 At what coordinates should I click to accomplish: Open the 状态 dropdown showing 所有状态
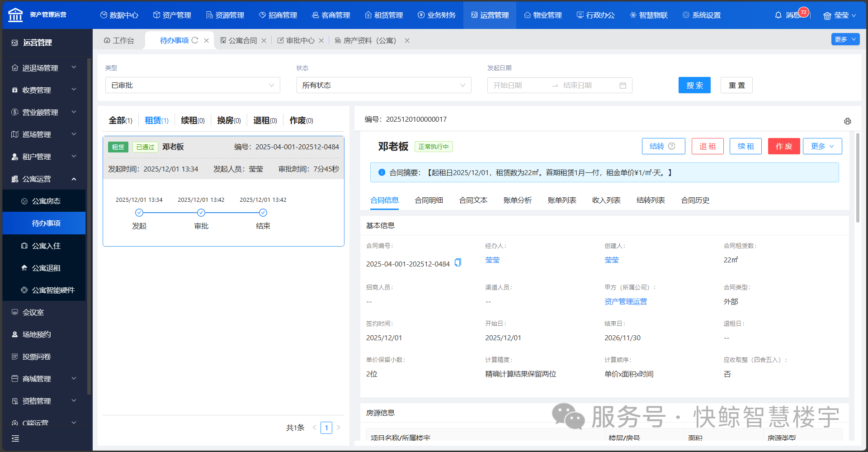pyautogui.click(x=383, y=86)
